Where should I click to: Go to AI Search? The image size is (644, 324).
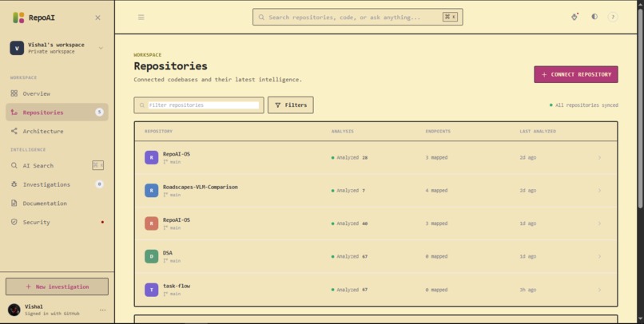(57, 165)
